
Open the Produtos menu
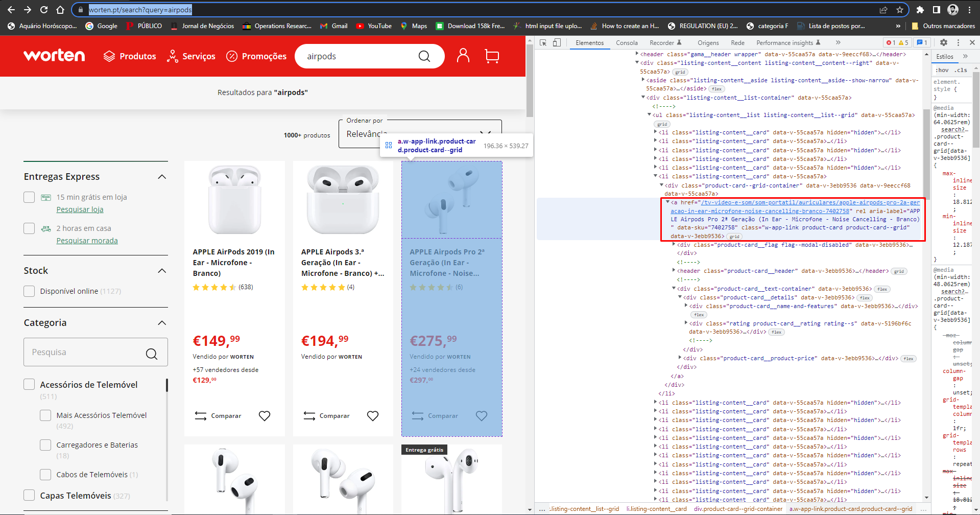[x=130, y=56]
